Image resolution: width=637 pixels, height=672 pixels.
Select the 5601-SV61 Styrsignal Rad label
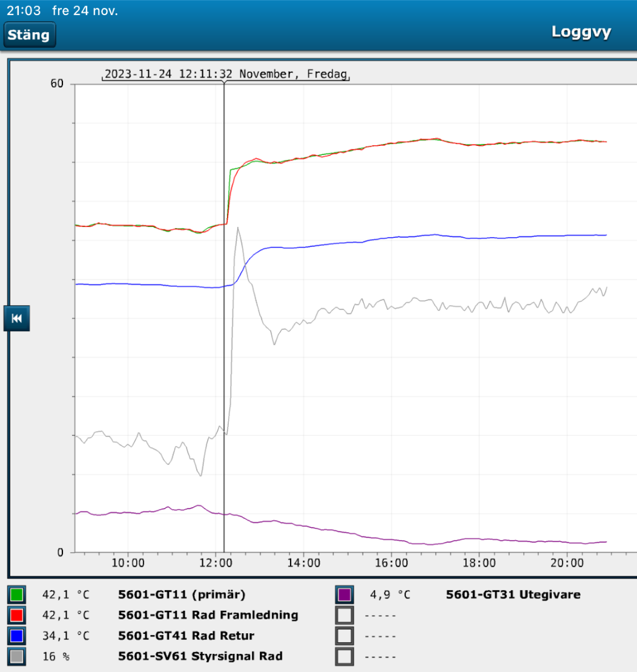coord(200,656)
